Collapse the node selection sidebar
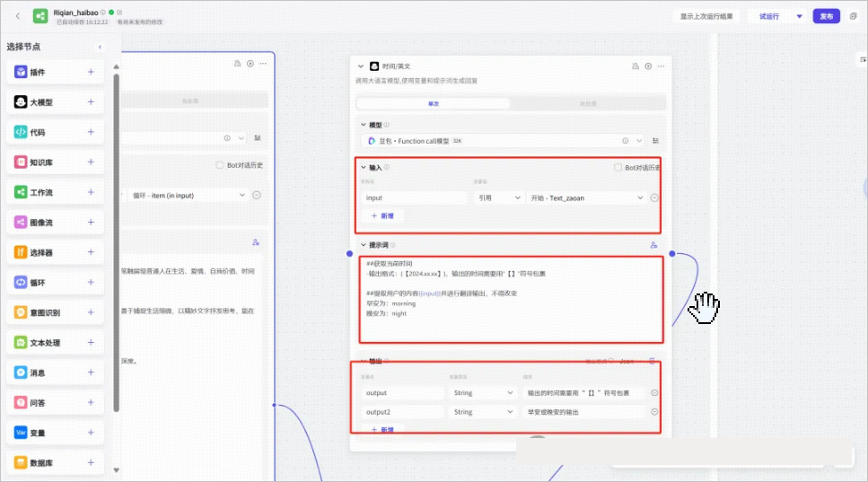This screenshot has height=482, width=868. [100, 47]
